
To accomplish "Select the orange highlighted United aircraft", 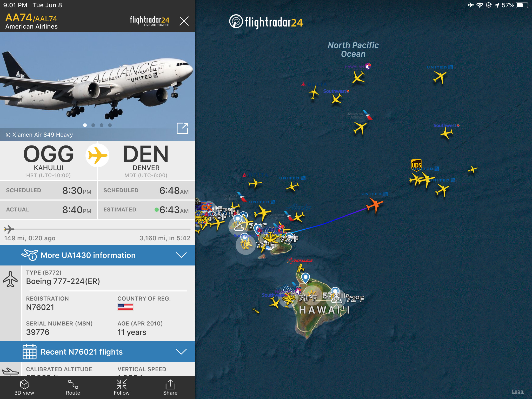I will tap(374, 205).
